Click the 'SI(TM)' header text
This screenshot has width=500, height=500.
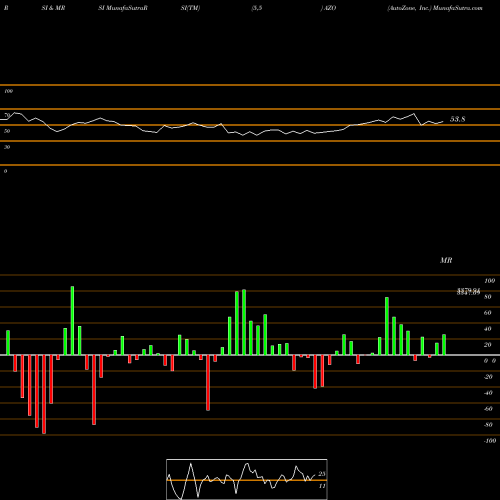click(x=190, y=8)
